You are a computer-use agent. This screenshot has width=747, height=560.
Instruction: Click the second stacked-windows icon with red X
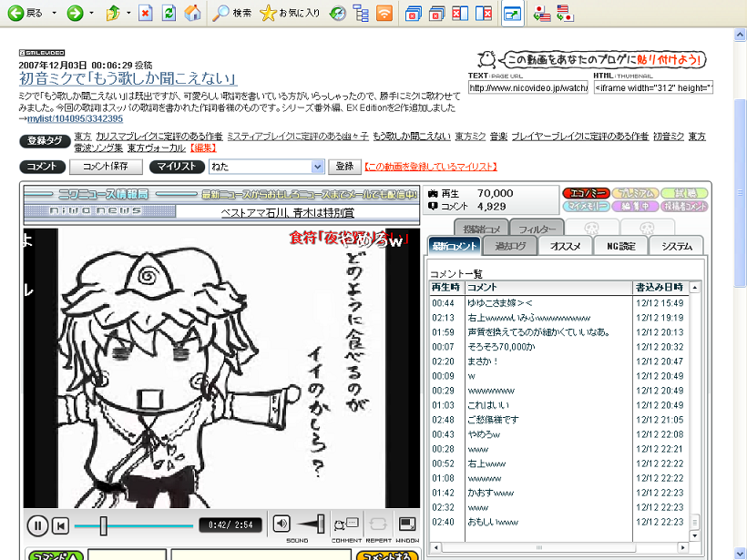click(436, 14)
